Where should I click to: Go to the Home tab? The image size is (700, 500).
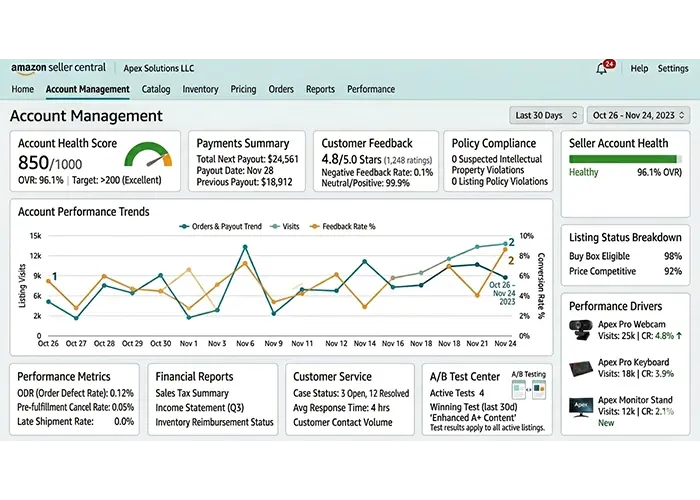tap(22, 89)
